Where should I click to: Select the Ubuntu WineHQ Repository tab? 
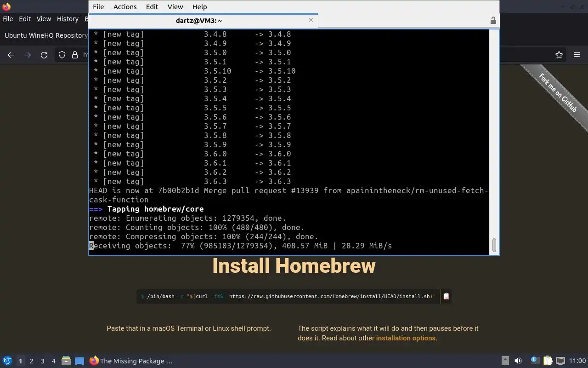pos(46,35)
